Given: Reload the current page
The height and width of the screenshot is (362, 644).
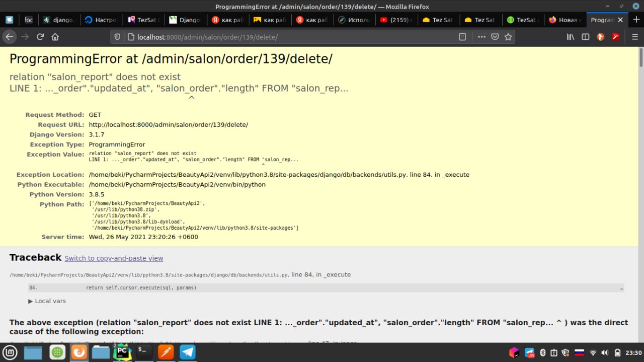Looking at the screenshot, I should point(40,37).
